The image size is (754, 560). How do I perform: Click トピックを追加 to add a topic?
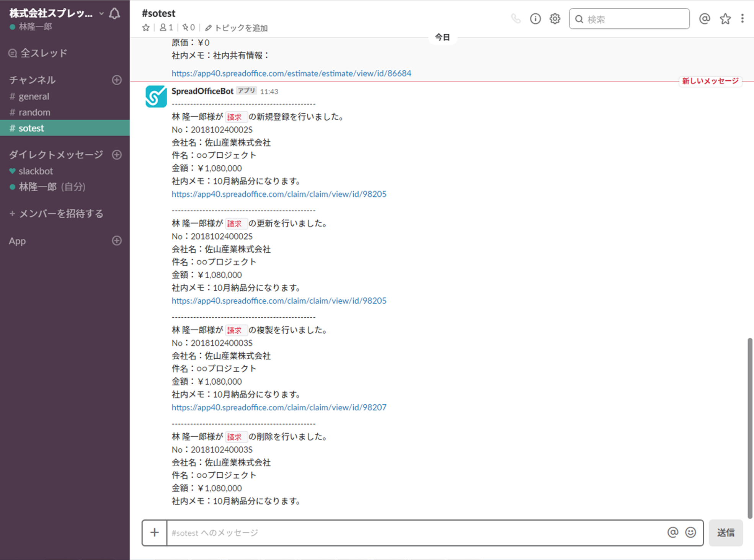click(237, 28)
